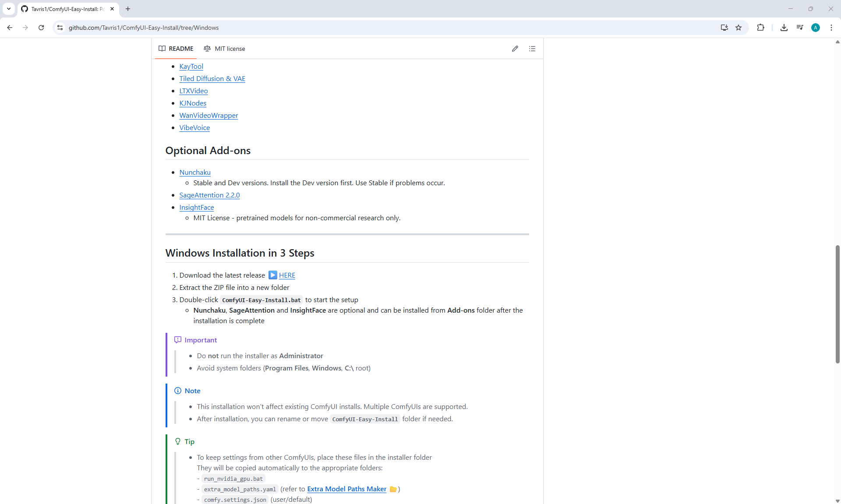The width and height of the screenshot is (841, 504).
Task: Click the bookmark star icon
Action: coord(739,28)
